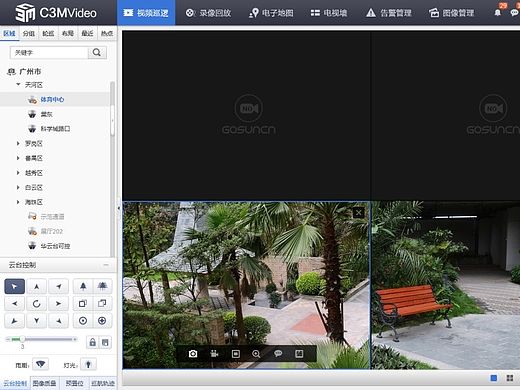The width and height of the screenshot is (520, 390).
Task: Expand the 白云区 tree node
Action: pyautogui.click(x=18, y=187)
